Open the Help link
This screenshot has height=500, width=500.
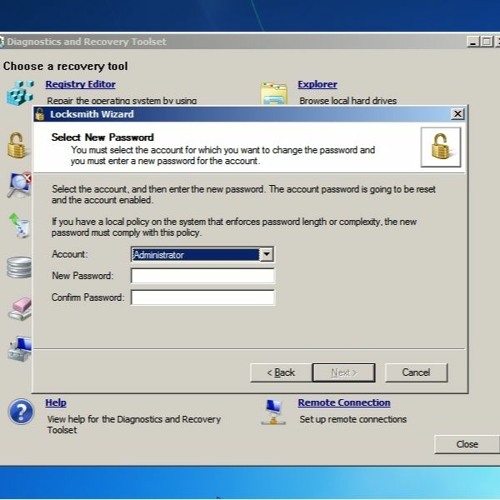[x=56, y=403]
